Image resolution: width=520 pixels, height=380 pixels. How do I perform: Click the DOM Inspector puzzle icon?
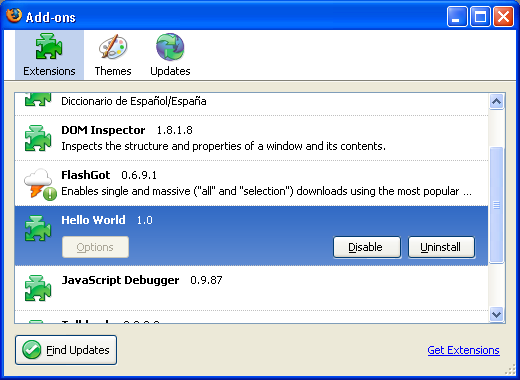(x=38, y=138)
